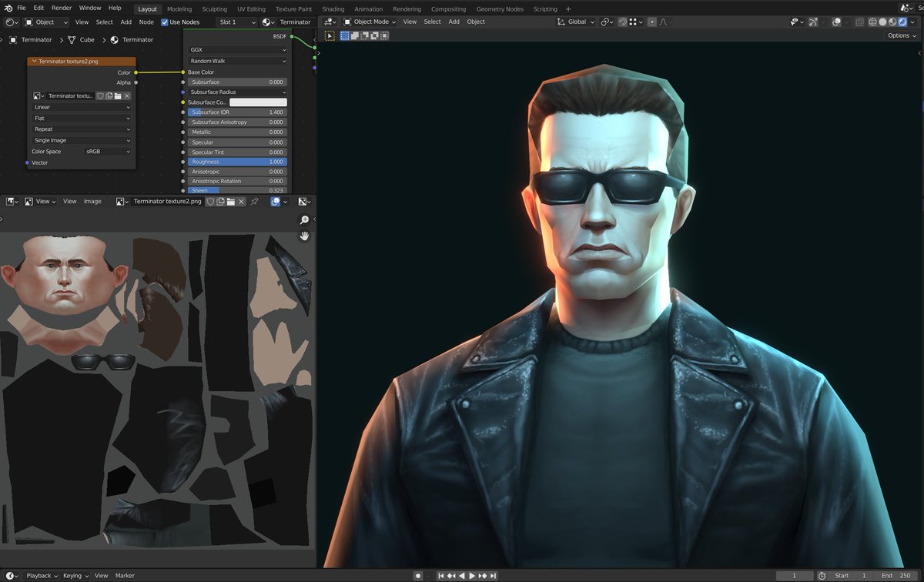924x582 pixels.
Task: Adjust the Sheen slider
Action: 237,190
